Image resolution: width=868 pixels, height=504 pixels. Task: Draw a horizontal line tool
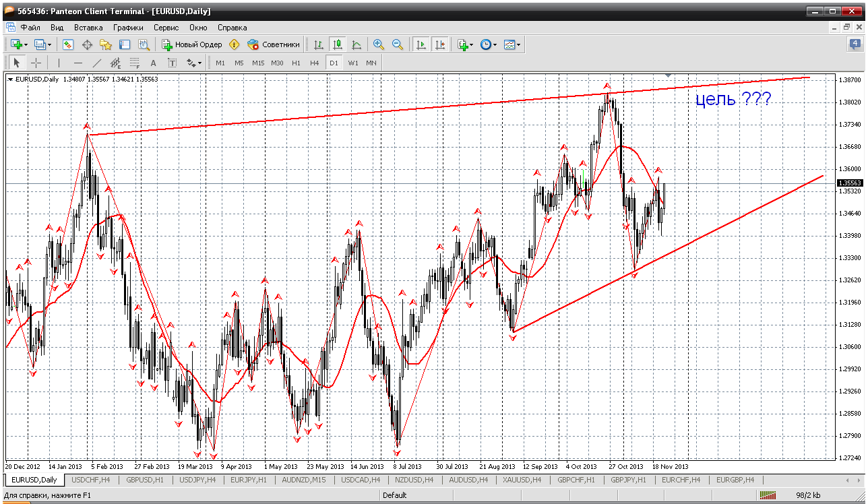tap(78, 63)
